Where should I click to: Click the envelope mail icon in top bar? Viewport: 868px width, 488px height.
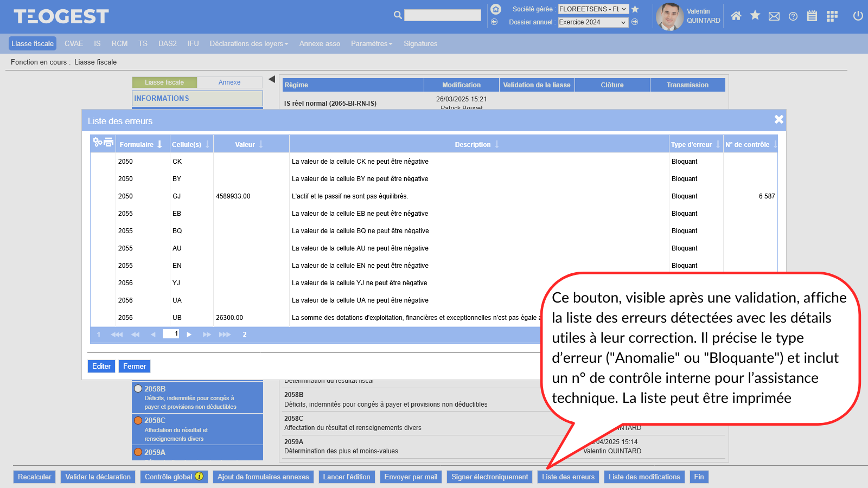pyautogui.click(x=774, y=16)
